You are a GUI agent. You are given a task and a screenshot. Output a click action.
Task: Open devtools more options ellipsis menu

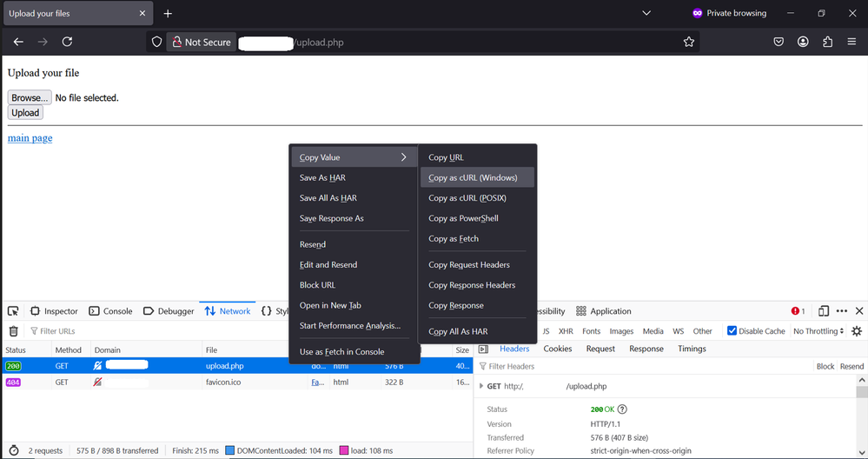tap(841, 311)
